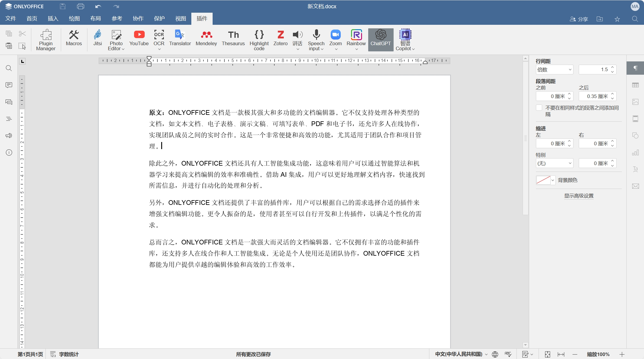Open the Mendeley plugin
Screen dimensions: 644x359
[x=206, y=38]
